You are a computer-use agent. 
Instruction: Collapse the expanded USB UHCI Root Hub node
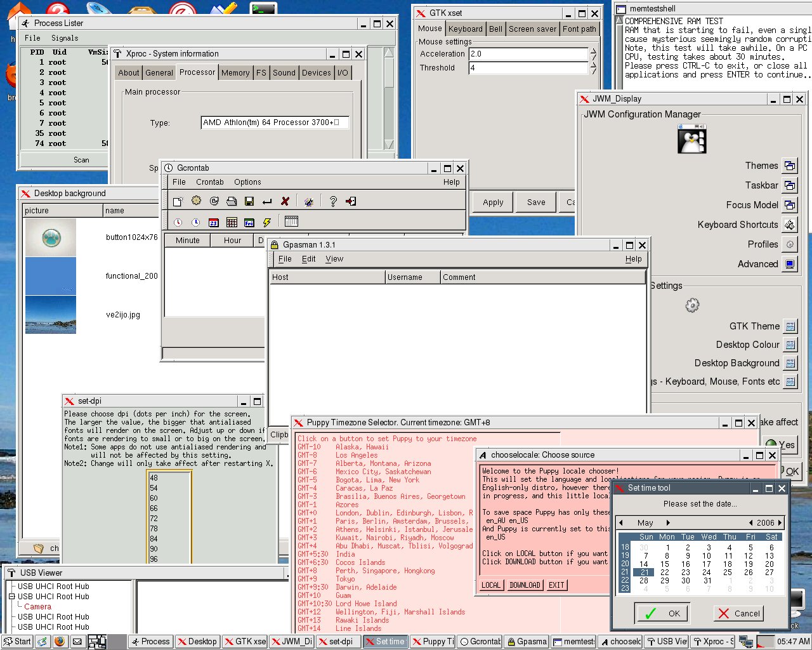coord(11,597)
